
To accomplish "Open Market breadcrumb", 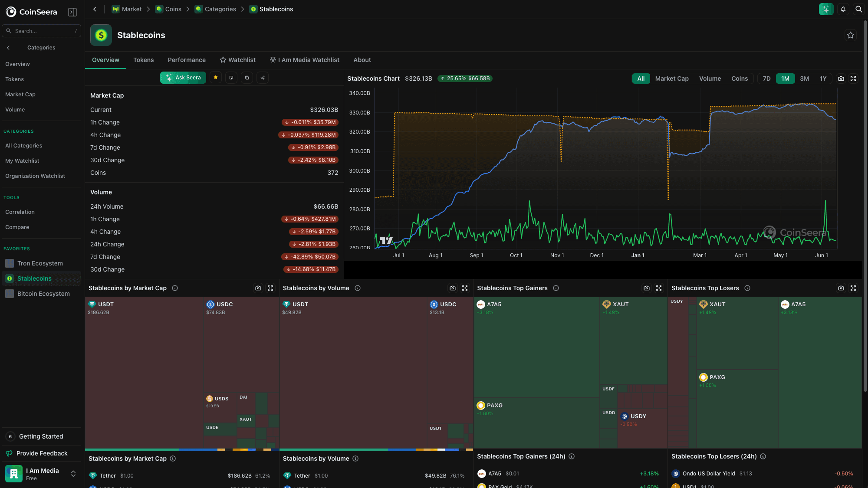I will coord(127,9).
